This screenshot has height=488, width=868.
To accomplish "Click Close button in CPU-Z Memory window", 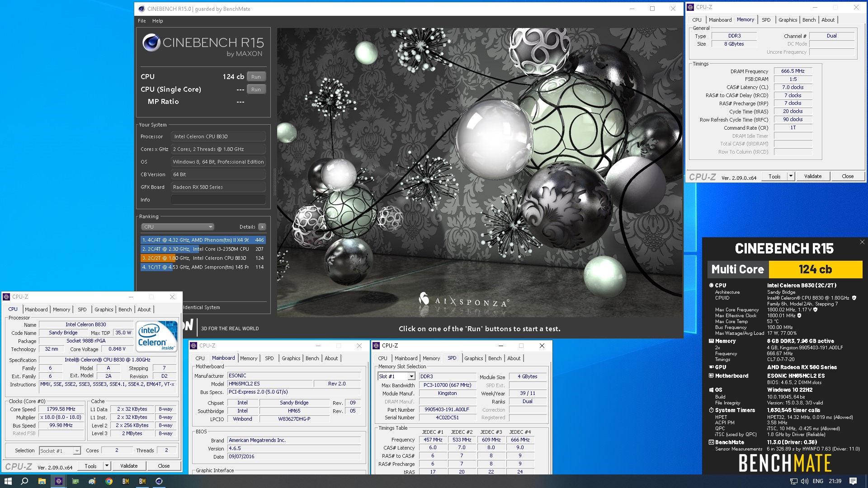I will [847, 176].
